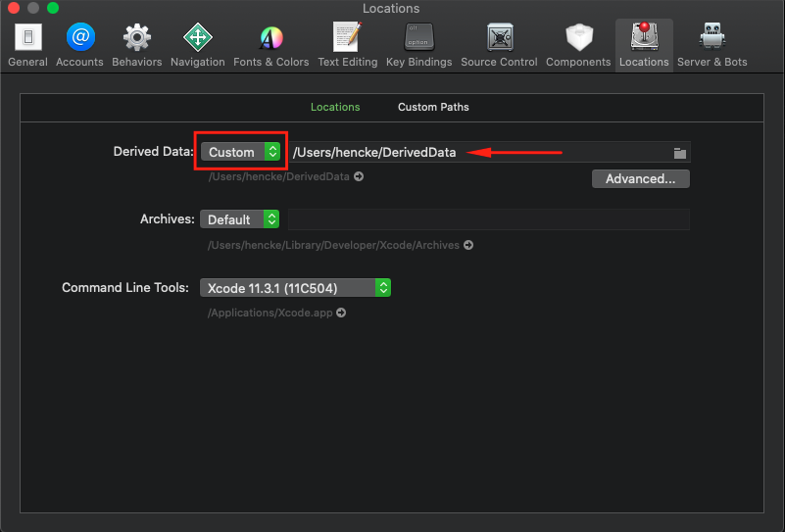Open the Accounts preferences pane
The width and height of the screenshot is (785, 532).
click(x=79, y=45)
